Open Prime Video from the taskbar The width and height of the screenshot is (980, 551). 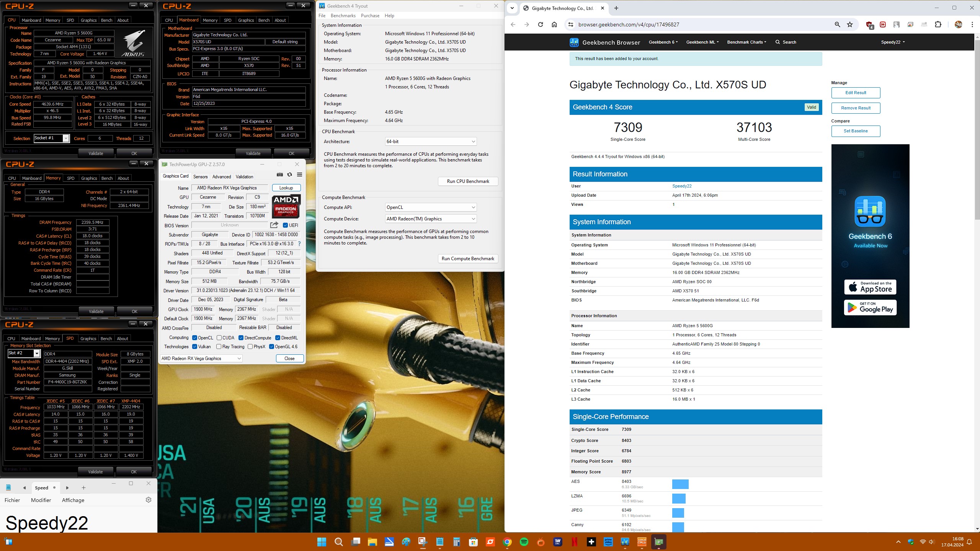click(608, 542)
